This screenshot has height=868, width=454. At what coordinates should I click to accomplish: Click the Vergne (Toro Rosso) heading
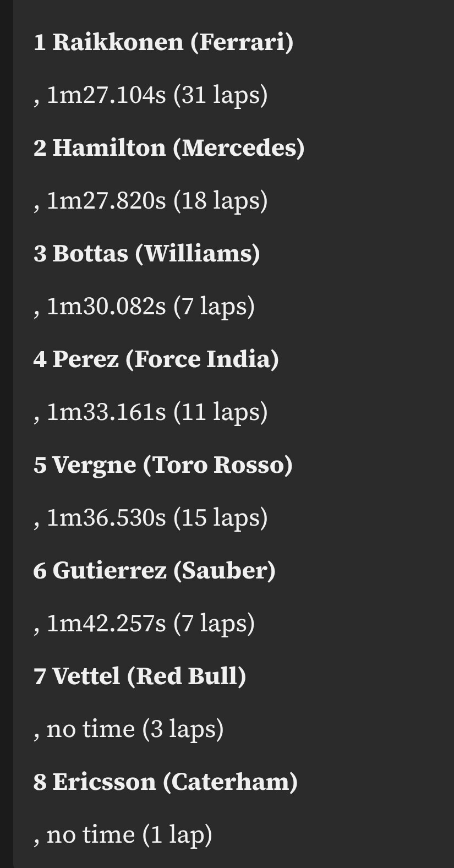pyautogui.click(x=163, y=465)
